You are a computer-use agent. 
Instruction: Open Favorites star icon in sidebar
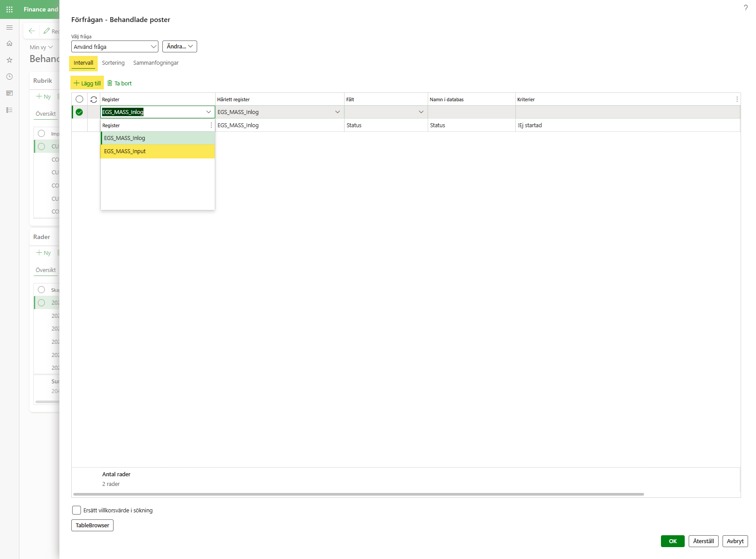9,60
